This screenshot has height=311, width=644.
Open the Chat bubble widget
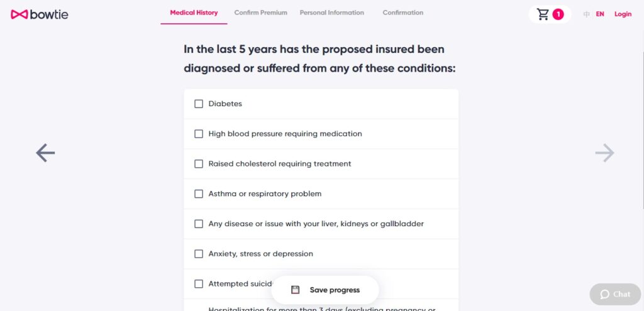(615, 294)
